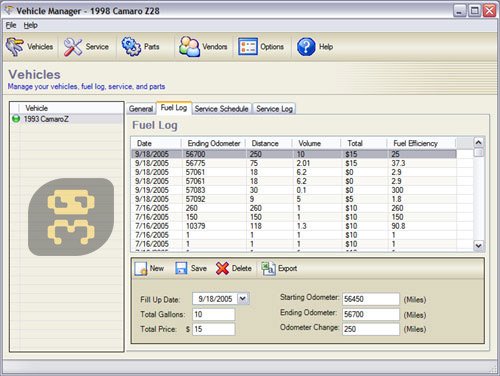This screenshot has width=500, height=376.
Task: Click the Export button label
Action: point(287,268)
